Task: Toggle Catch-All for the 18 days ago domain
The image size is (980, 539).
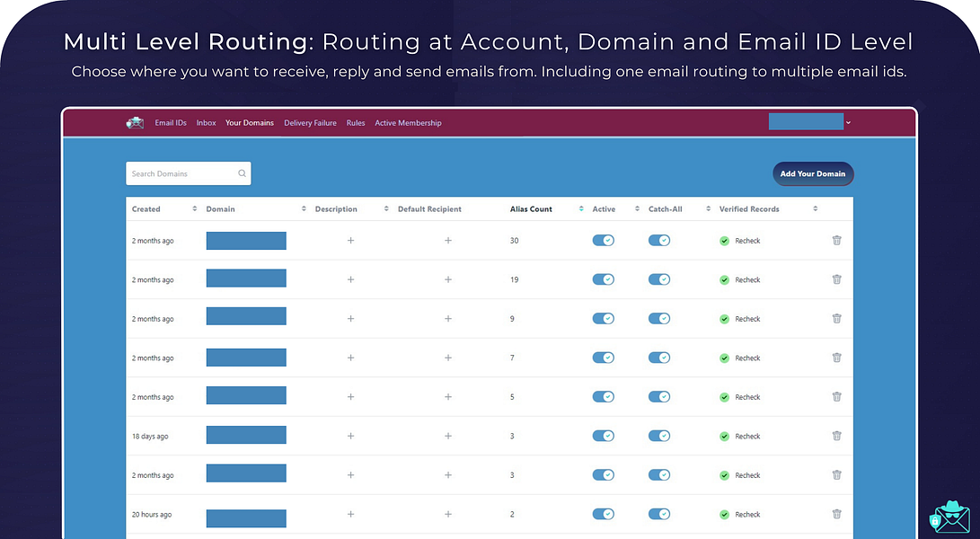Action: pyautogui.click(x=659, y=436)
